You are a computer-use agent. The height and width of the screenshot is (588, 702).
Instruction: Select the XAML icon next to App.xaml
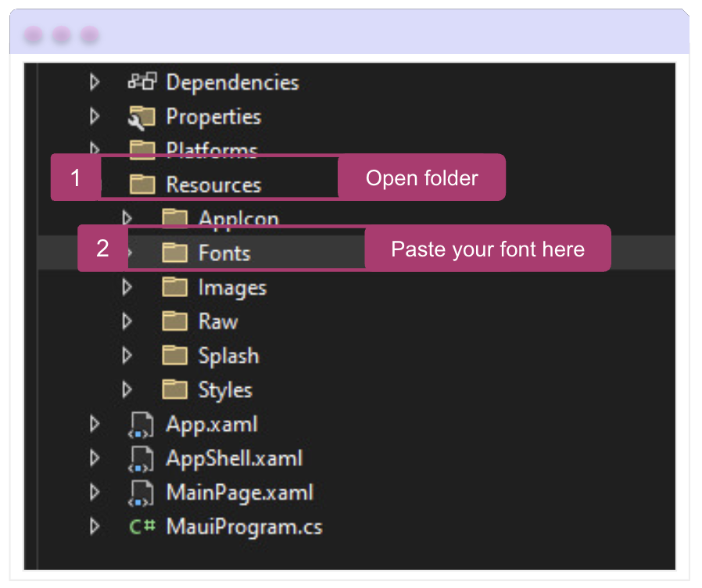pyautogui.click(x=141, y=424)
